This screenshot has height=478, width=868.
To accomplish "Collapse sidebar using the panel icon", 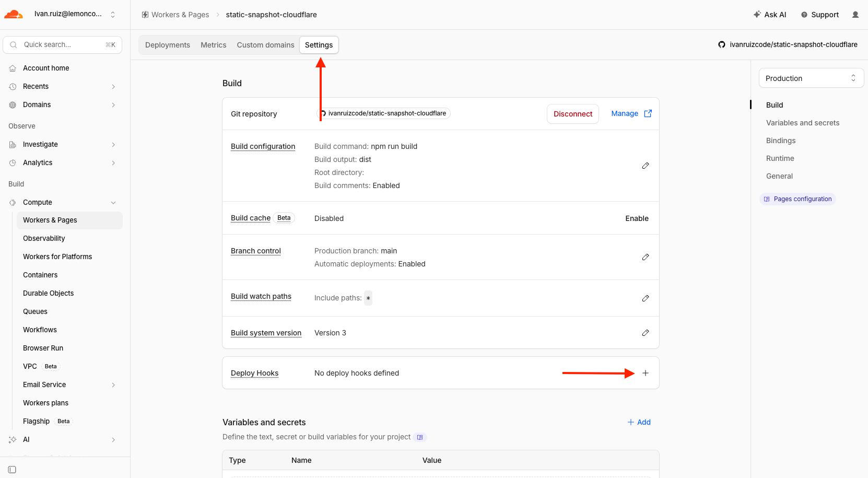I will pyautogui.click(x=12, y=470).
